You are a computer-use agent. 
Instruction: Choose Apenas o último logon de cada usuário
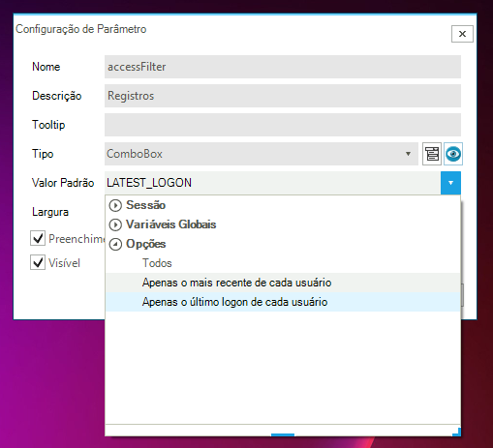click(x=283, y=302)
